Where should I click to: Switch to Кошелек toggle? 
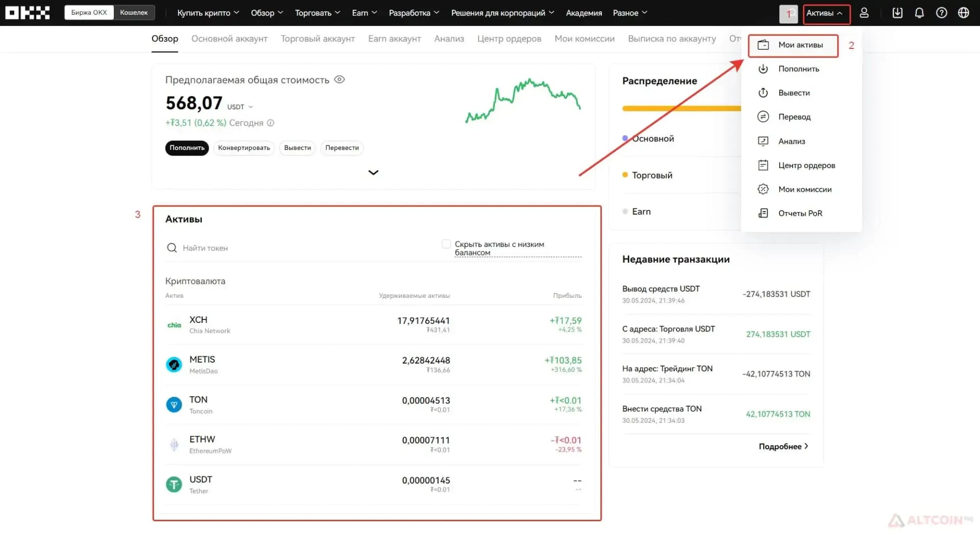(134, 12)
